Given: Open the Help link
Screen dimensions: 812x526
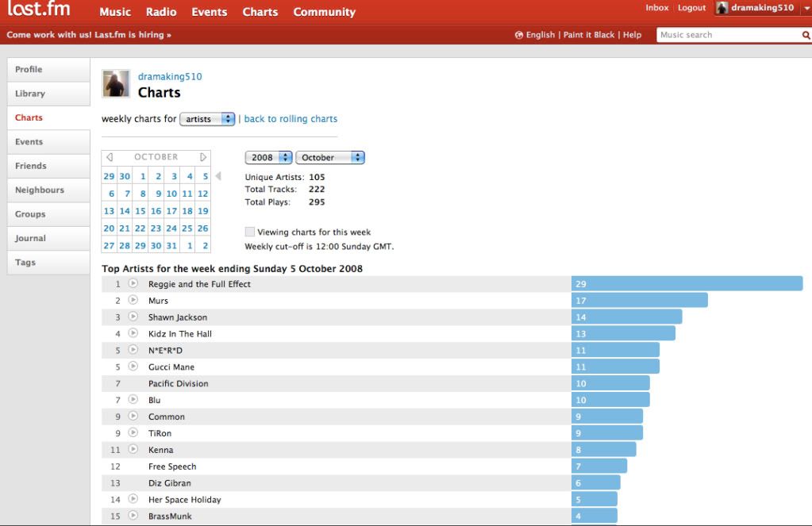Looking at the screenshot, I should click(x=632, y=35).
